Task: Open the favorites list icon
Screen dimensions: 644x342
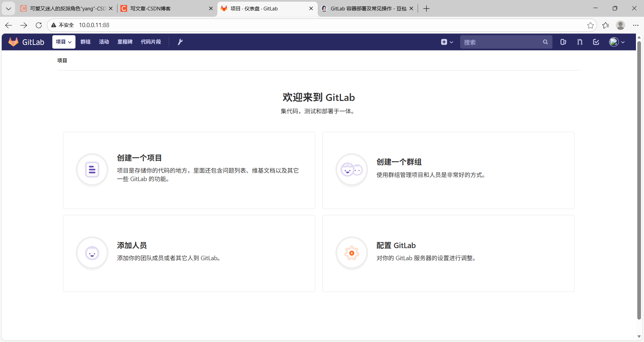Action: point(605,25)
